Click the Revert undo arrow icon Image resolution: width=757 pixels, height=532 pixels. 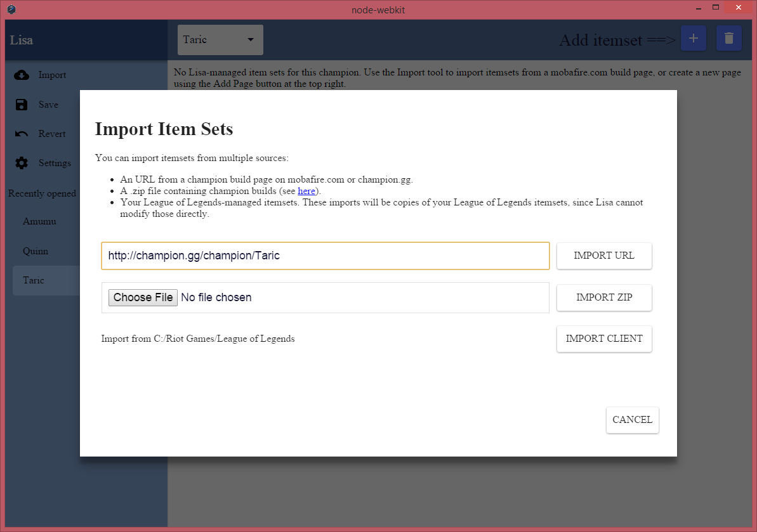(21, 134)
